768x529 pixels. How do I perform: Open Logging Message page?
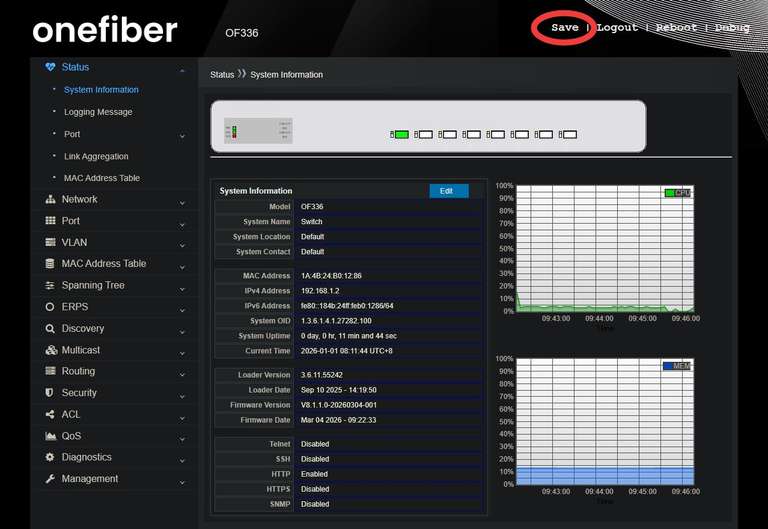[x=98, y=112]
